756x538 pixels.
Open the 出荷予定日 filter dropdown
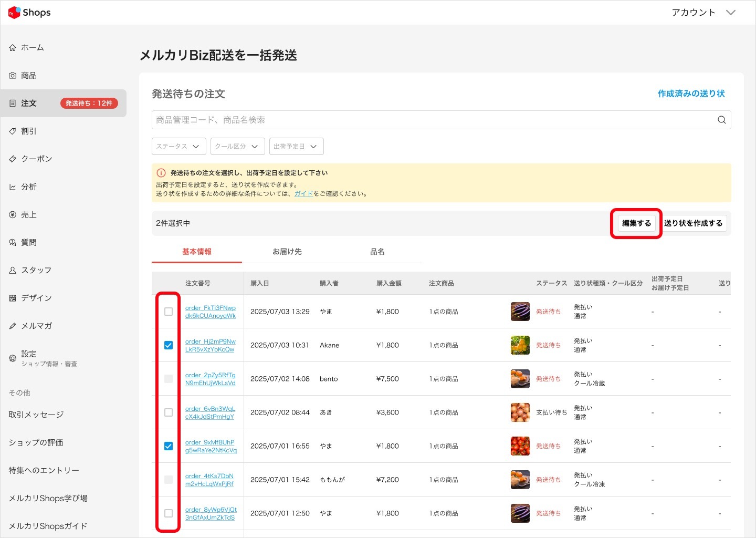pyautogui.click(x=297, y=147)
